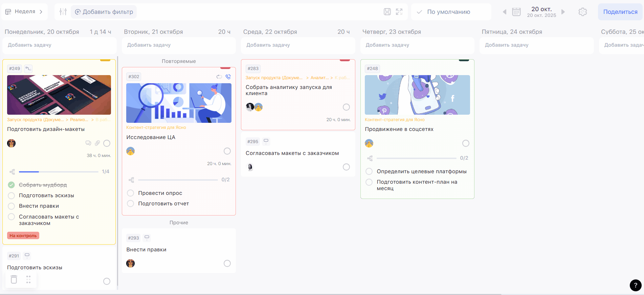Open the "Неделя" view dropdown
The image size is (644, 295).
(x=24, y=12)
